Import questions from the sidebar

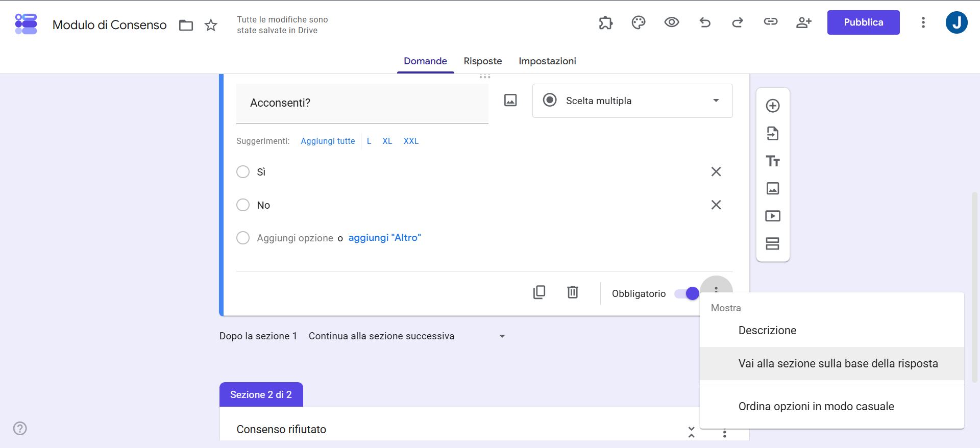tap(773, 133)
